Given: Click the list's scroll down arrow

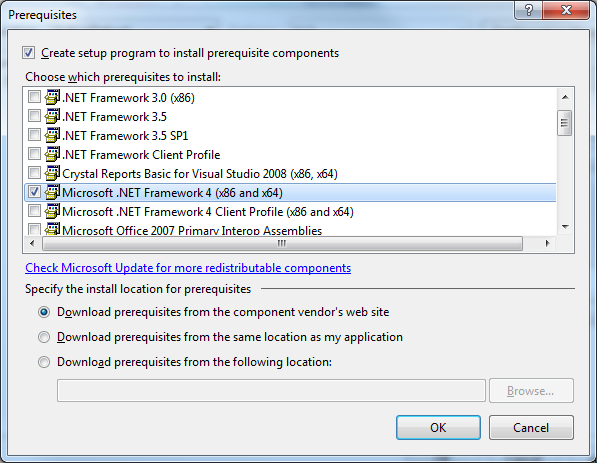Looking at the screenshot, I should pos(565,227).
